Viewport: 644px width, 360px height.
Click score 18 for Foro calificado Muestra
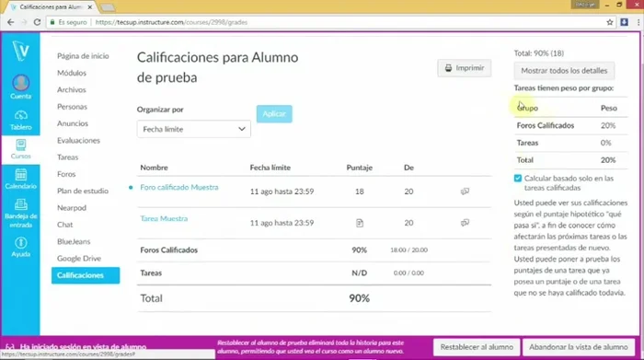click(360, 192)
